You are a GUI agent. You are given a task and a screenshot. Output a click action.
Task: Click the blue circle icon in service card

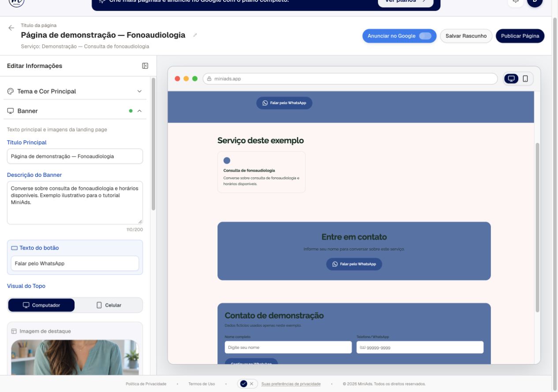click(227, 161)
